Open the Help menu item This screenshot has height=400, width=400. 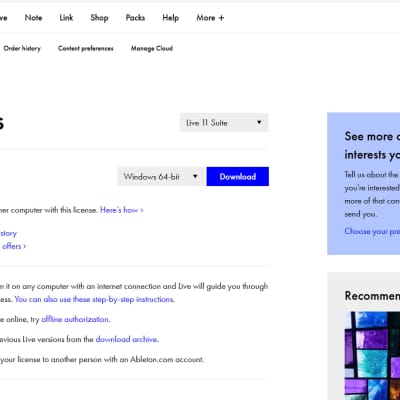(171, 18)
